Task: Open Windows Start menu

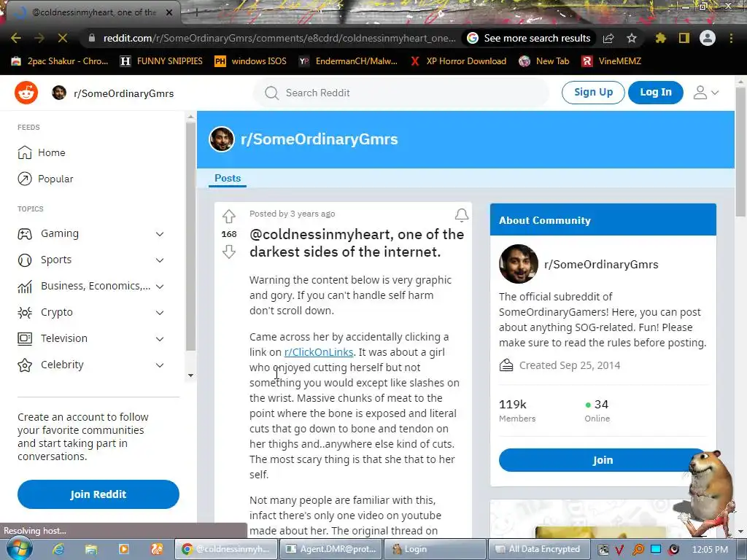Action: coord(20,548)
